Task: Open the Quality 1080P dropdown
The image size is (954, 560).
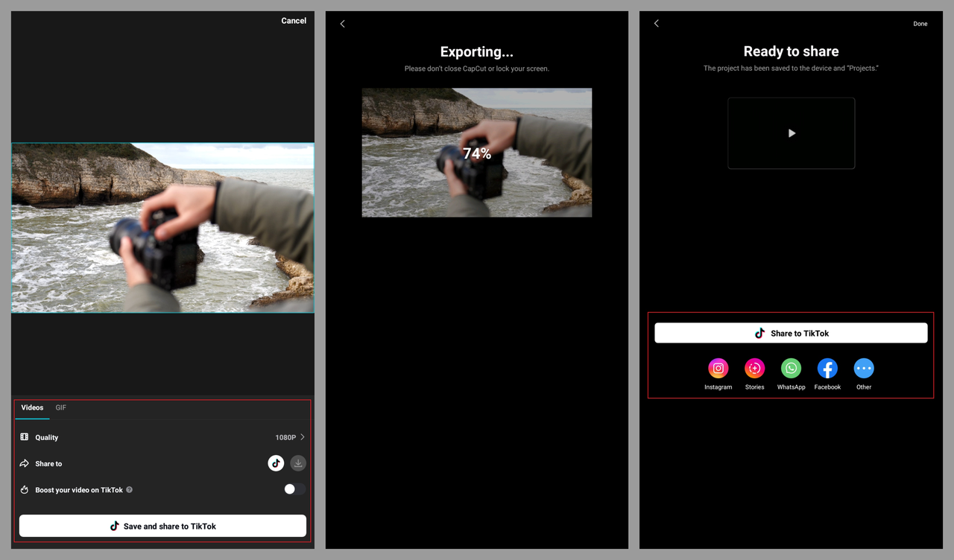Action: 290,437
